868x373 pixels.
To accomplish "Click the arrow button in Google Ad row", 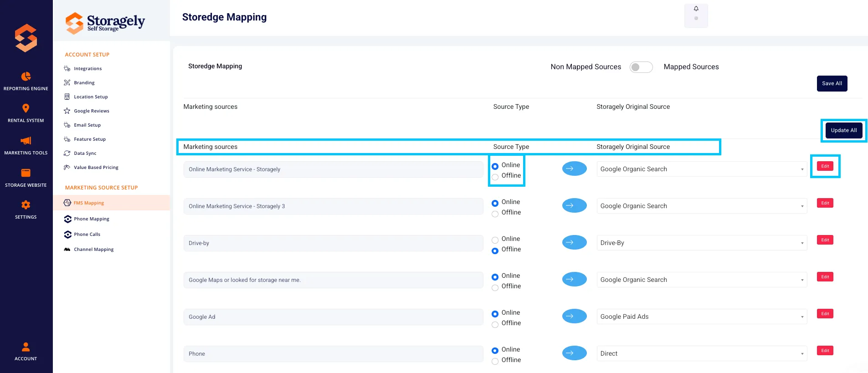I will (x=574, y=316).
